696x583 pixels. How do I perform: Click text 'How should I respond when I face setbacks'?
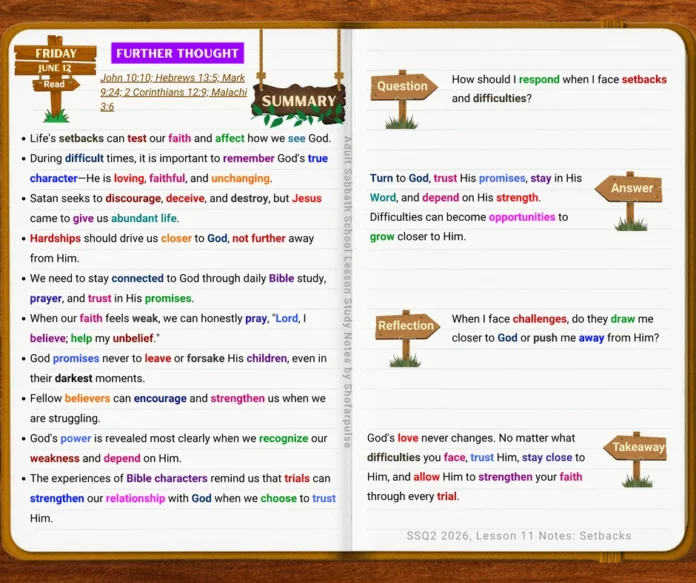click(559, 79)
